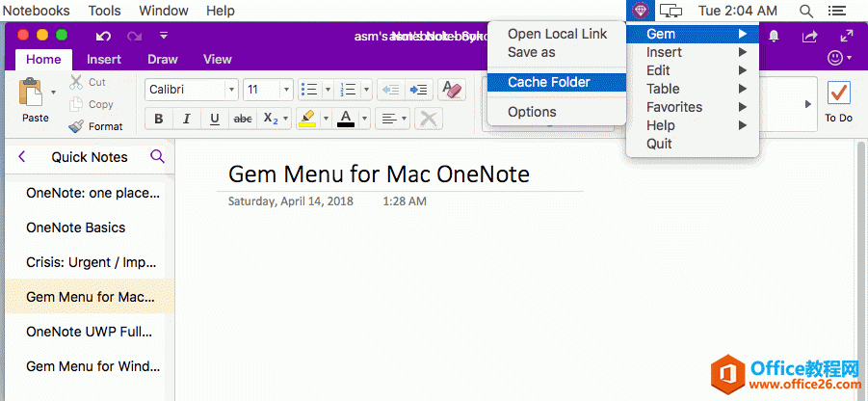Click the Increase Indent icon

click(419, 90)
